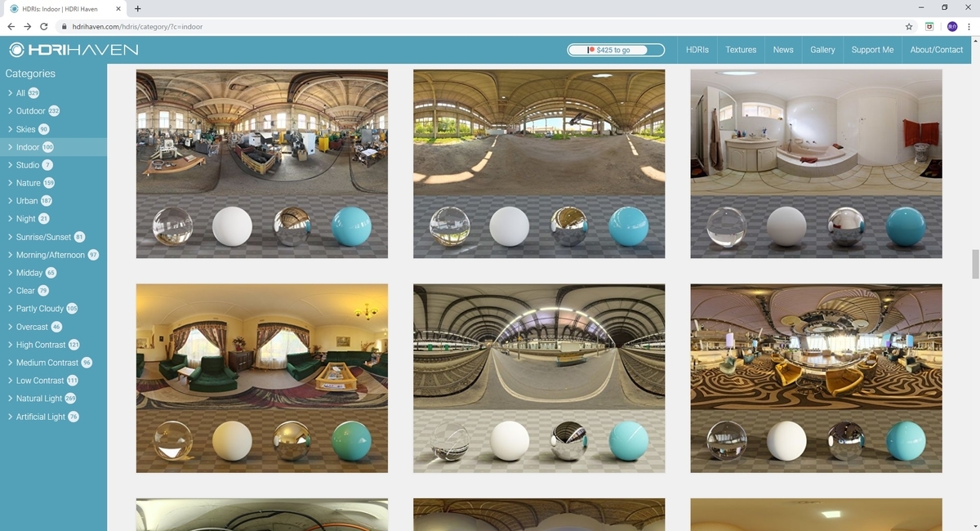980x531 pixels.
Task: Bookmark this page with star icon
Action: [x=909, y=26]
